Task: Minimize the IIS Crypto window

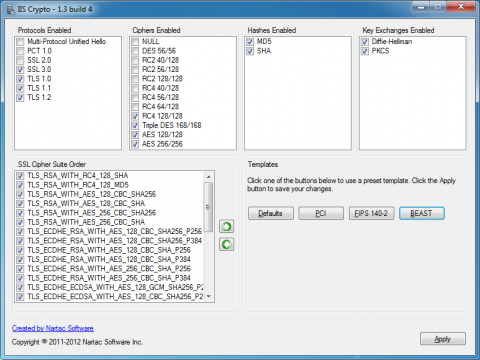Action: tap(421, 7)
